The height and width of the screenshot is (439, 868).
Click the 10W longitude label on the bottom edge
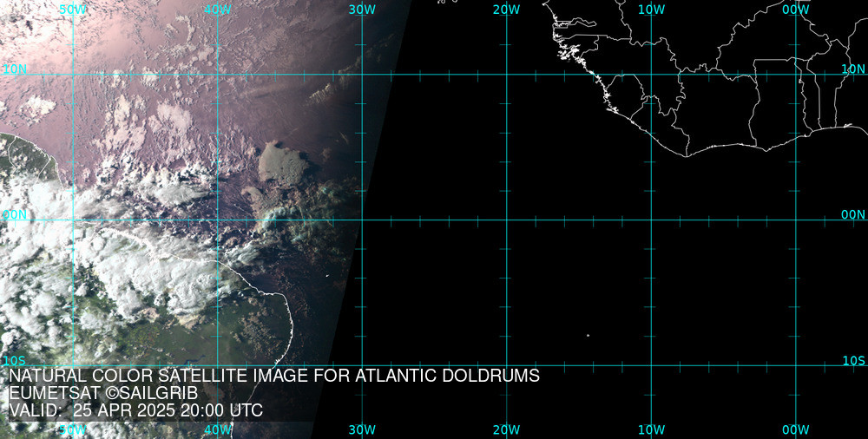[x=652, y=429]
